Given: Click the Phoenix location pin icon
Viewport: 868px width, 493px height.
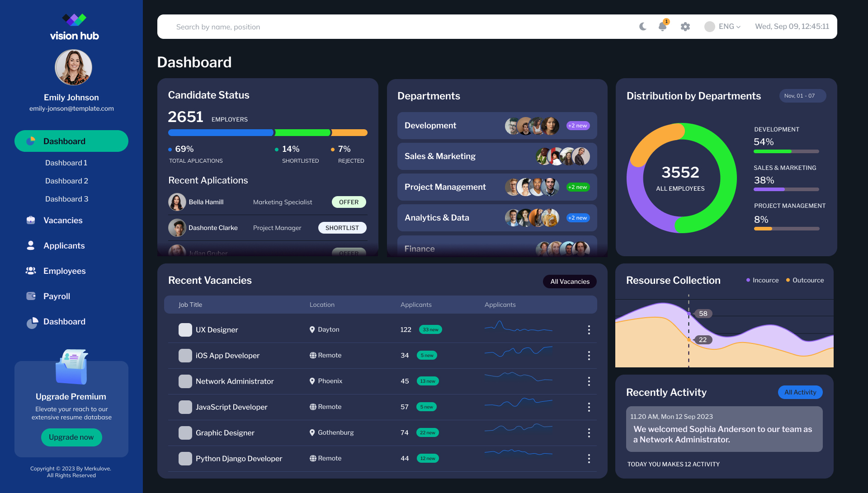Looking at the screenshot, I should pyautogui.click(x=312, y=381).
